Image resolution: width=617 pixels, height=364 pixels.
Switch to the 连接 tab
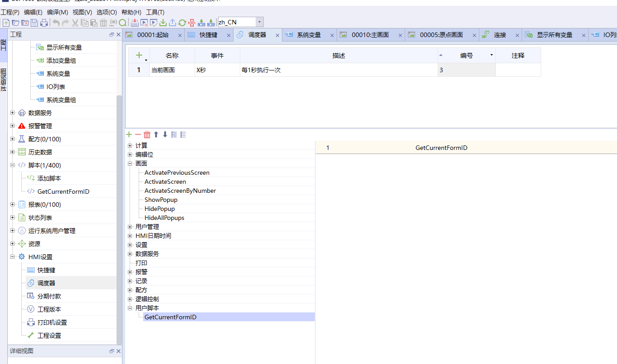500,35
